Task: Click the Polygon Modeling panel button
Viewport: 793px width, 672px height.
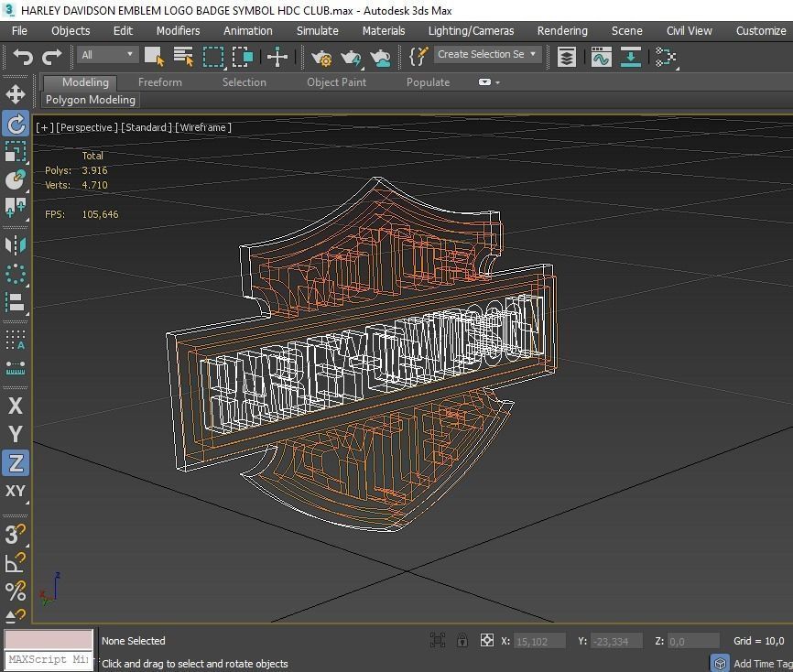Action: (91, 100)
